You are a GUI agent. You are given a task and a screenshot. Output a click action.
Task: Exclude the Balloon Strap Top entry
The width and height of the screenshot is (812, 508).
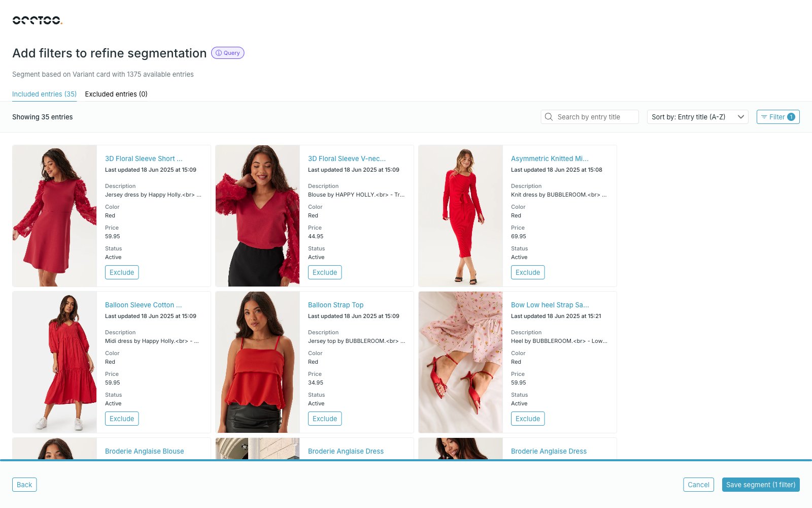click(325, 419)
